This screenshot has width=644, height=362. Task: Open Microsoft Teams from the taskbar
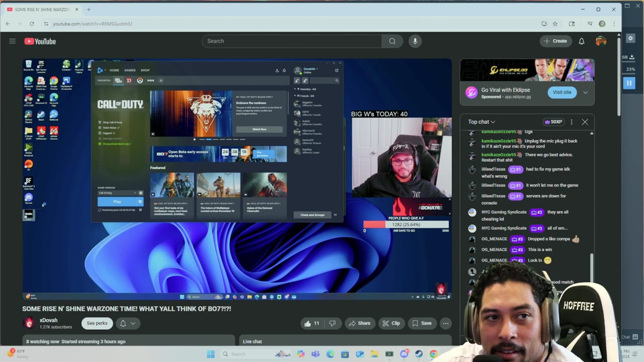point(315,354)
